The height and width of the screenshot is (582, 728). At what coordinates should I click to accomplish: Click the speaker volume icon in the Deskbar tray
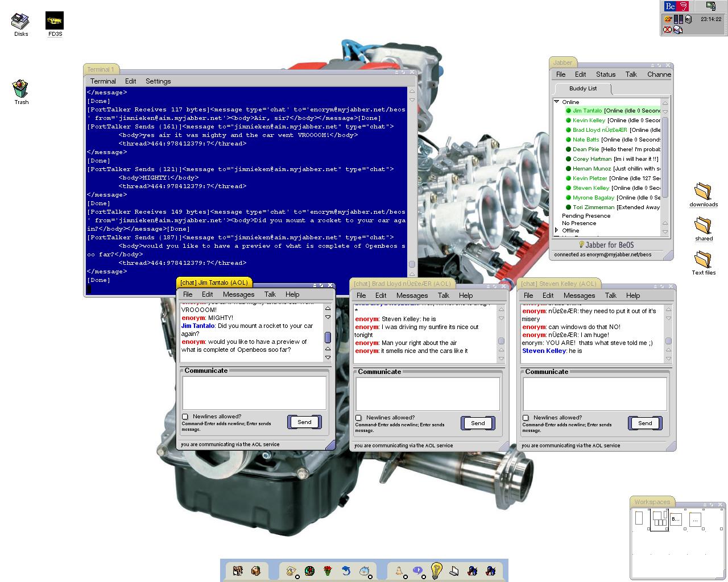[x=688, y=19]
